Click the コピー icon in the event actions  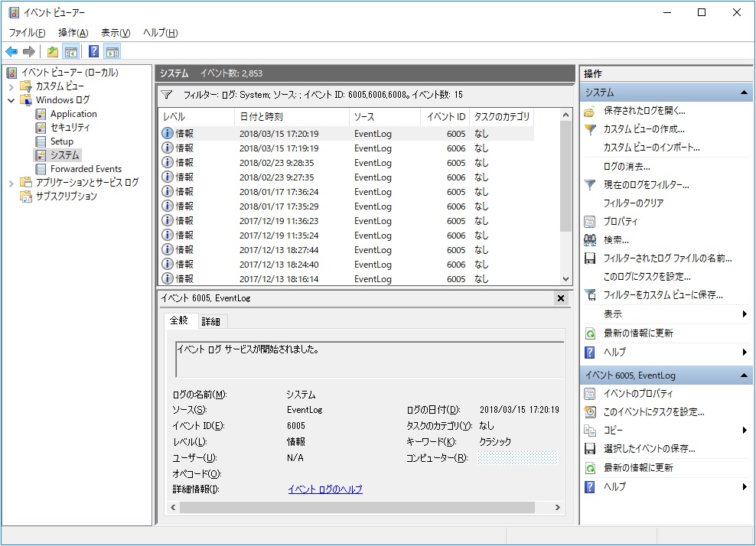(590, 431)
